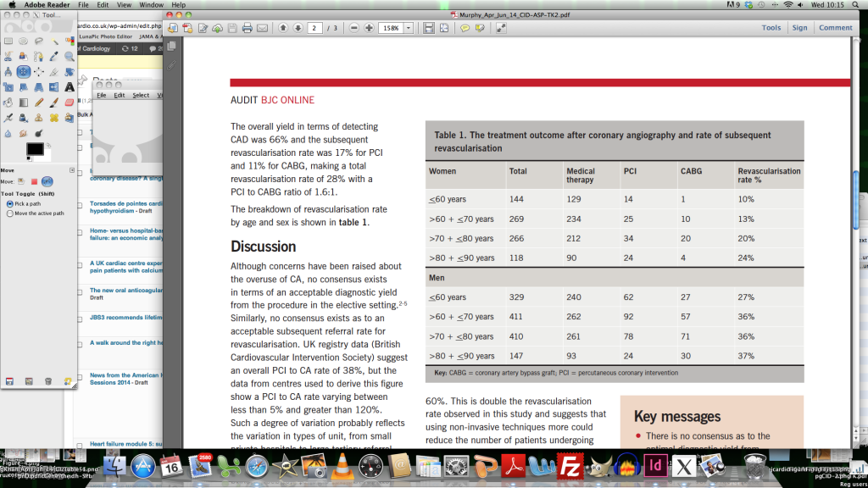Select 'Move the active path' option

(x=10, y=213)
